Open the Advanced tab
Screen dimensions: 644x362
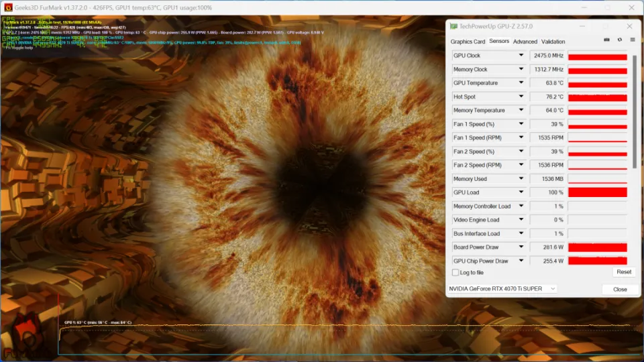tap(525, 42)
